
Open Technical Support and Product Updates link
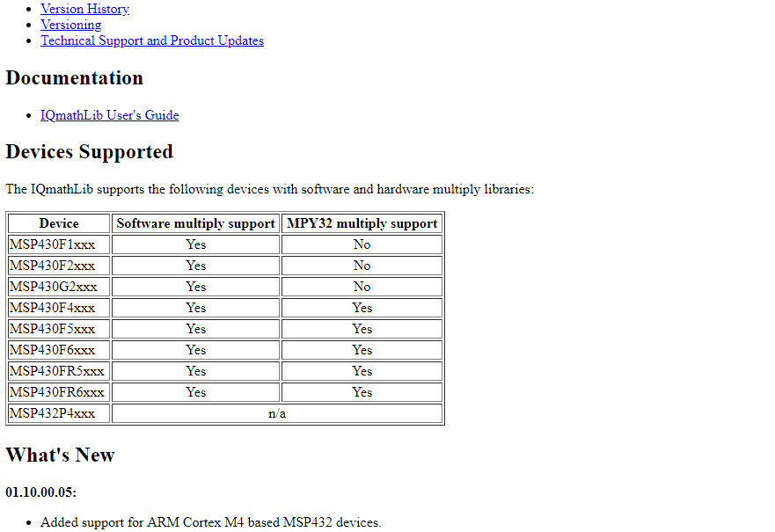(151, 40)
